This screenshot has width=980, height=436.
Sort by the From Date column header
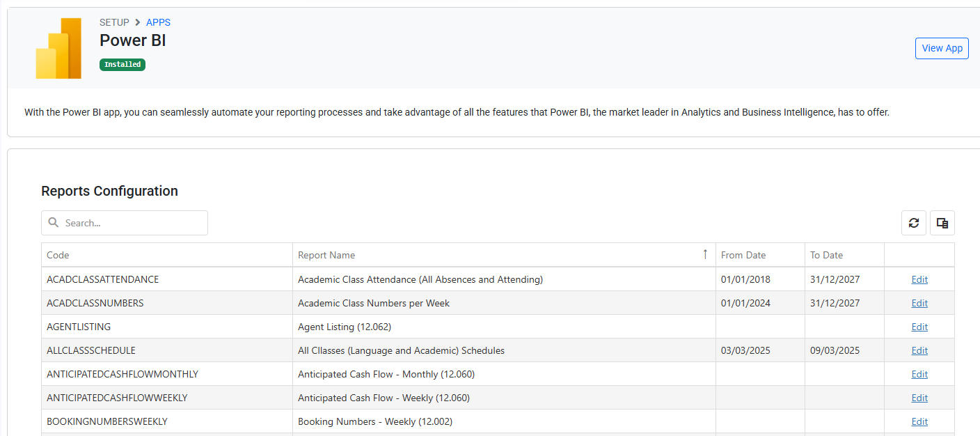coord(743,255)
